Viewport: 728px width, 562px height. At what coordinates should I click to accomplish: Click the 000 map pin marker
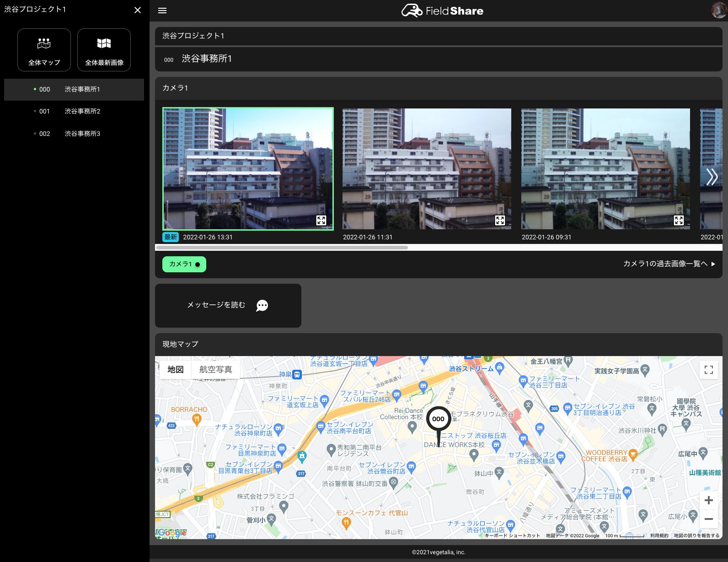438,419
